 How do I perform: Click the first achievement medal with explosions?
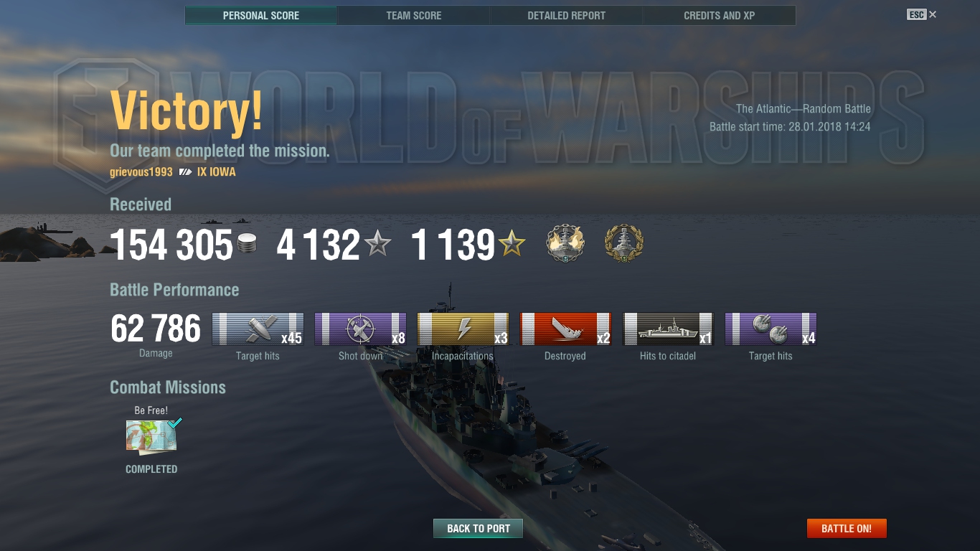click(x=565, y=243)
